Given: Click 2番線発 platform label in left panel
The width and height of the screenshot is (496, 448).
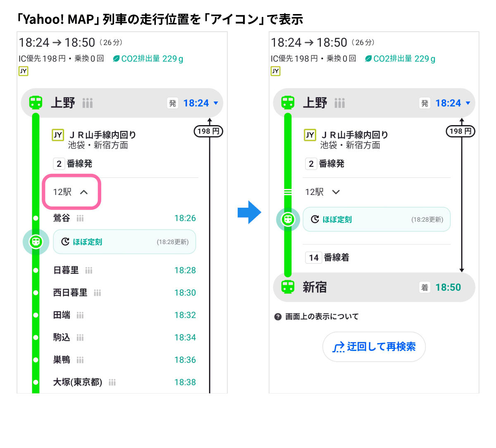Looking at the screenshot, I should pyautogui.click(x=73, y=164).
